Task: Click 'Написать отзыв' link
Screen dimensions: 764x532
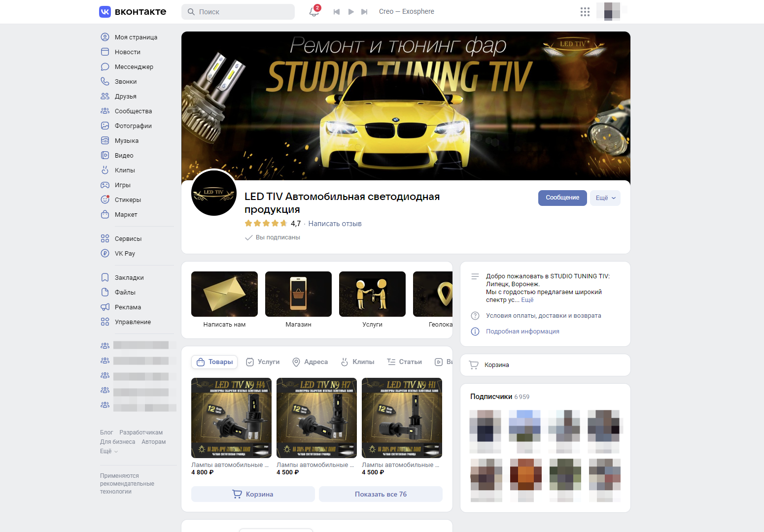Action: pyautogui.click(x=335, y=224)
